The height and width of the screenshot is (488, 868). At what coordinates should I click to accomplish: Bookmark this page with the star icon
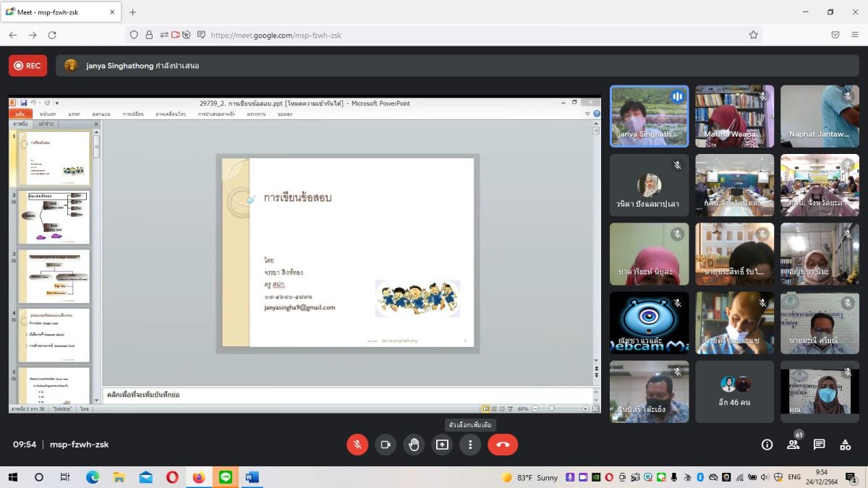[x=753, y=35]
